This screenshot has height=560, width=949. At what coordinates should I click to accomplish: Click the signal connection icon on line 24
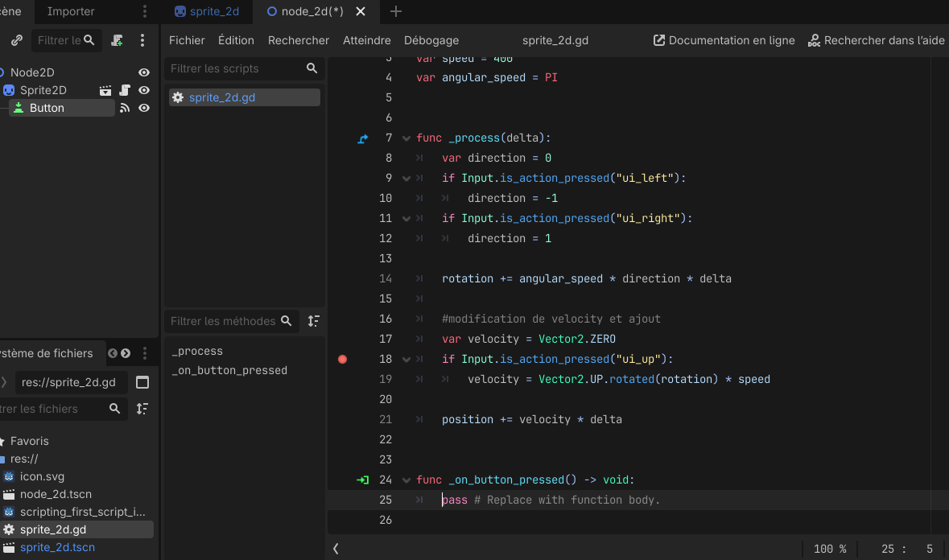coord(362,480)
